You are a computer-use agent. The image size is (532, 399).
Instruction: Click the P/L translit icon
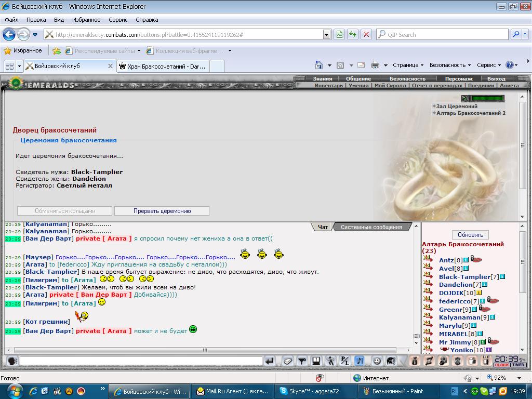[345, 361]
